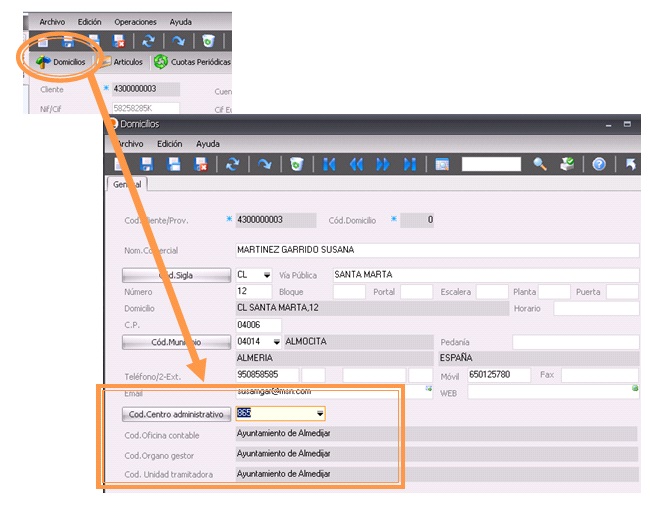The image size is (650, 513).
Task: Open the Cód.Centro administrativo dropdown
Action: tap(320, 413)
